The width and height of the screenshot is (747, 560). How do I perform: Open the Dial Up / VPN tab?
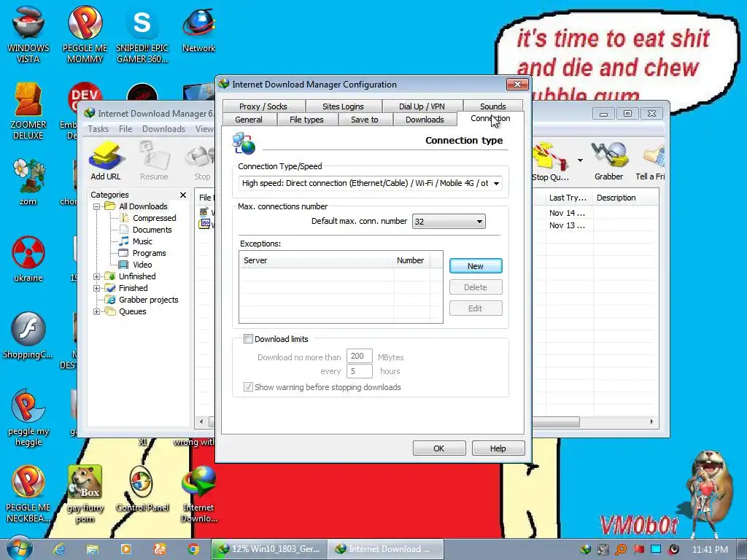422,106
